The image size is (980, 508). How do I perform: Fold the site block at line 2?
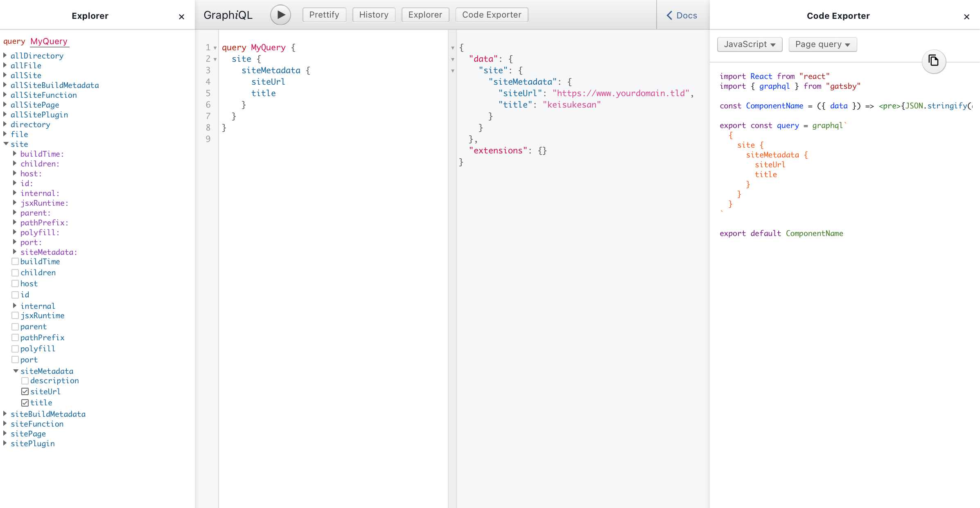[215, 60]
